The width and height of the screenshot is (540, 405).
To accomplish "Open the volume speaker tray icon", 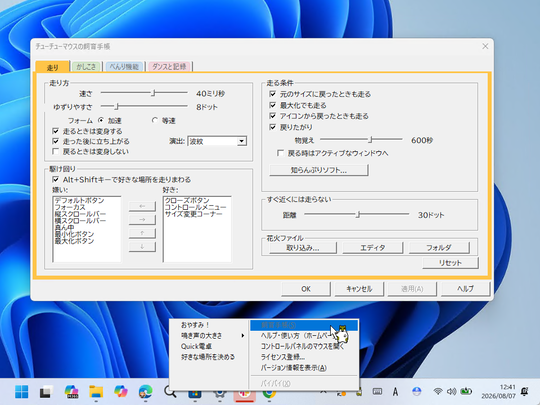I will click(451, 391).
